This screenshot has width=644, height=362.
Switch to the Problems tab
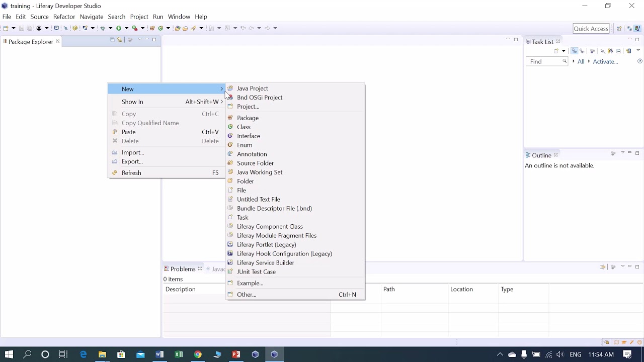pos(183,269)
